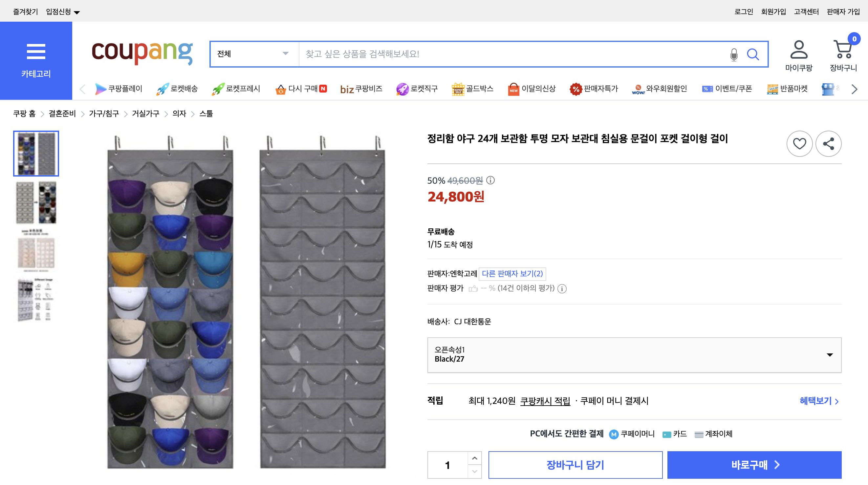Screen dimensions: 868x485
Task: Click the 쿠팡플레이 play icon
Action: [x=100, y=89]
